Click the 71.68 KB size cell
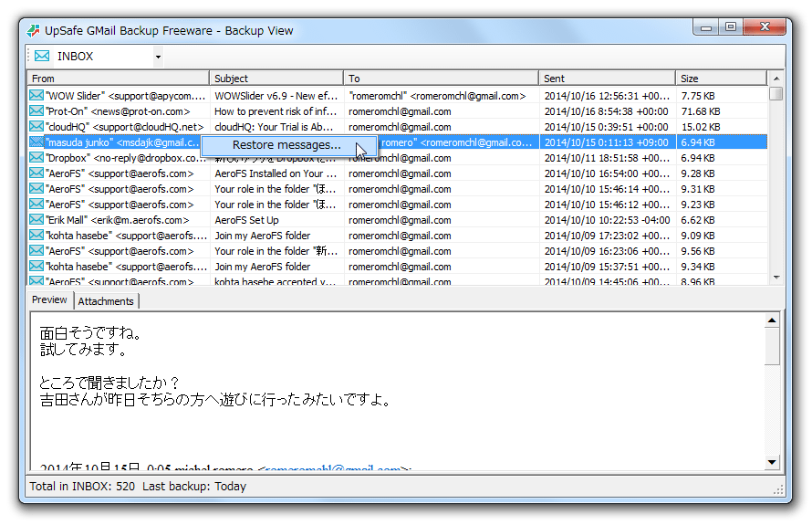Image resolution: width=812 pixels, height=525 pixels. (x=701, y=111)
